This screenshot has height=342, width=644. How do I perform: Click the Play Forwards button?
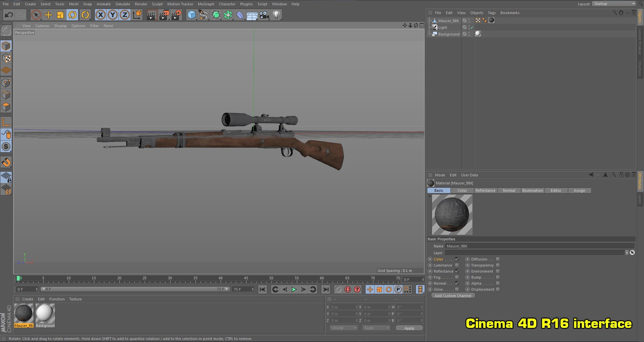294,289
